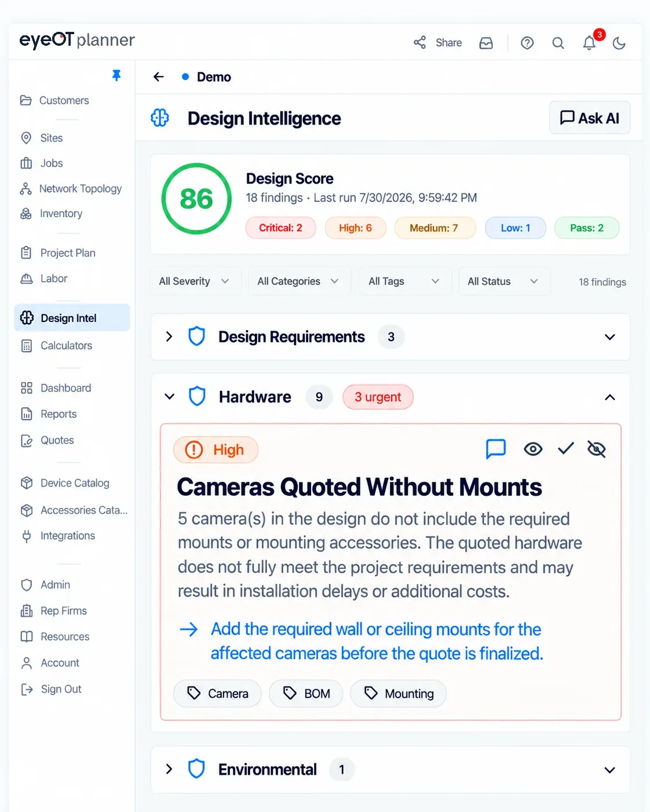Click the crossed-out eye icon on Cameras finding
Image resolution: width=650 pixels, height=812 pixels.
[596, 449]
